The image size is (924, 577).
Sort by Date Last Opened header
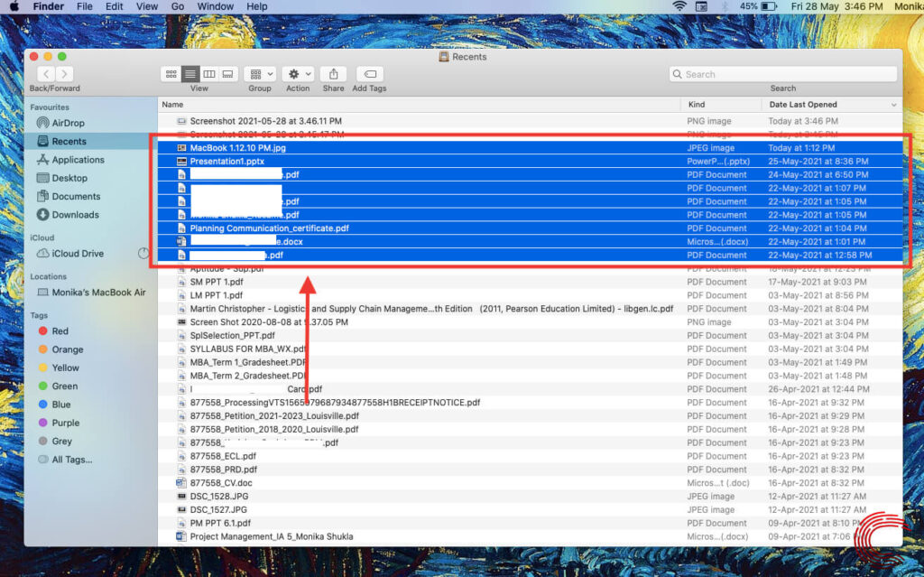click(x=802, y=105)
